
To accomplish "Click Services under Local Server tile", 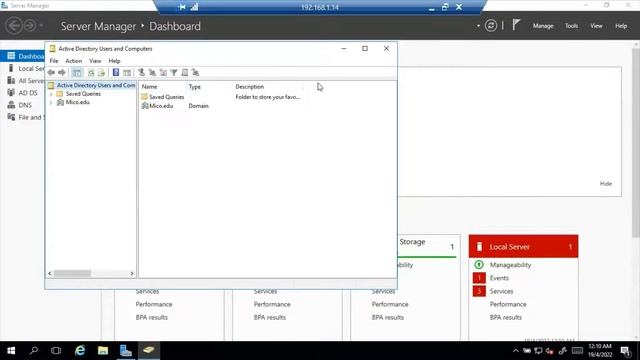I will [501, 291].
